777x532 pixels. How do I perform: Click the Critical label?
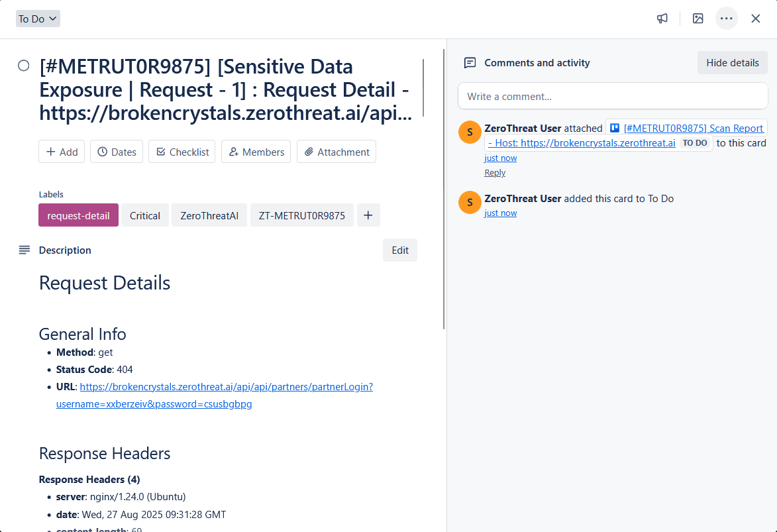coord(144,215)
